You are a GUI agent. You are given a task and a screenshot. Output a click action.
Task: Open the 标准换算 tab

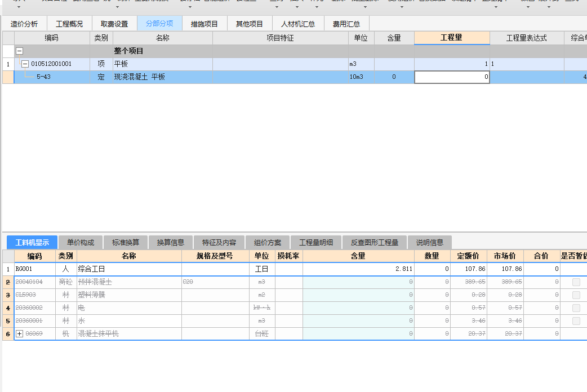pyautogui.click(x=126, y=243)
